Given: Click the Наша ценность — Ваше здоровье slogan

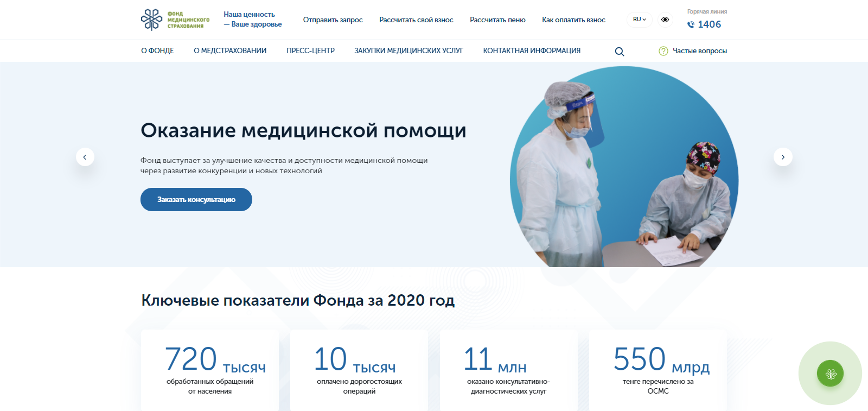Looking at the screenshot, I should click(x=253, y=19).
